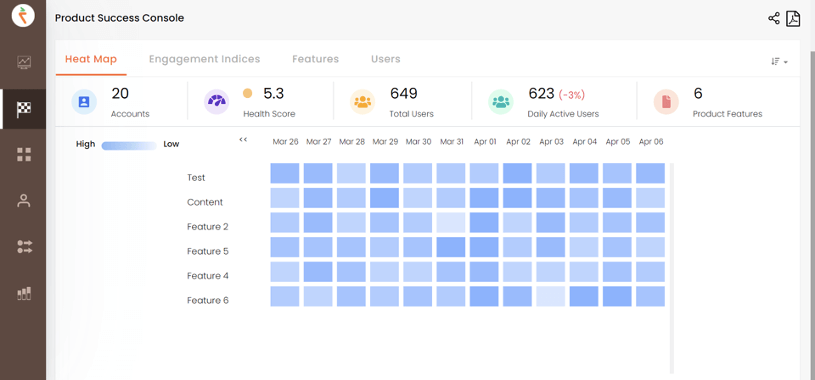Click the High-Low gradient legend bar
Screen dimensions: 815x380
[x=129, y=146]
